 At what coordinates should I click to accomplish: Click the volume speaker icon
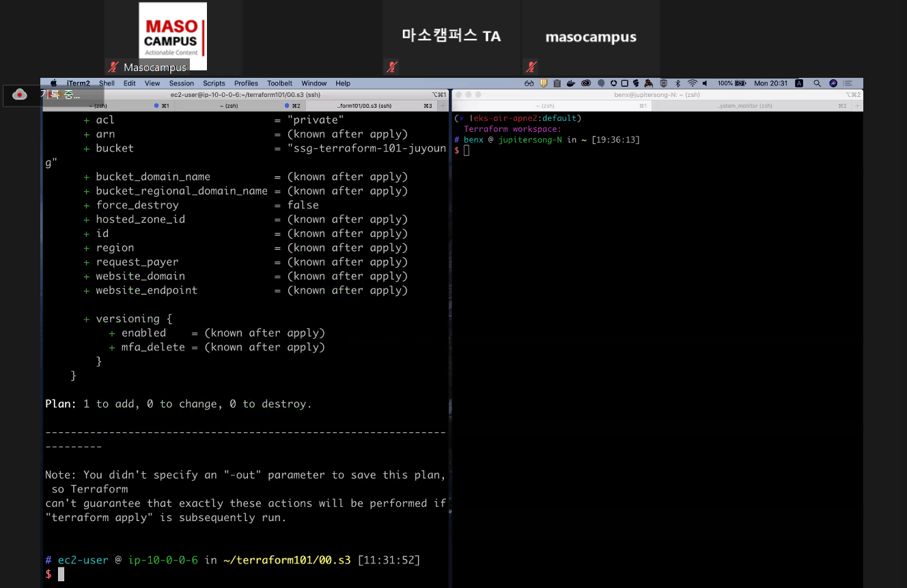tap(705, 83)
